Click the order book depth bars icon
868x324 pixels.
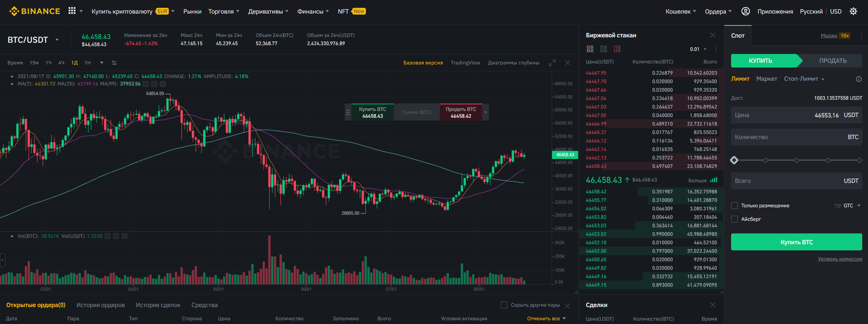coord(714,180)
